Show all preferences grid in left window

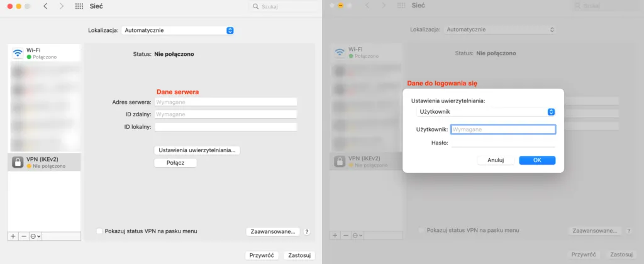point(80,6)
